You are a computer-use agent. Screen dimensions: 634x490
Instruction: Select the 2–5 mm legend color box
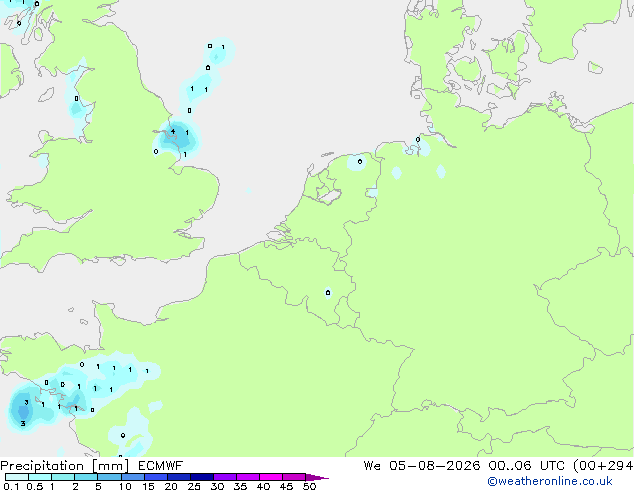86,477
